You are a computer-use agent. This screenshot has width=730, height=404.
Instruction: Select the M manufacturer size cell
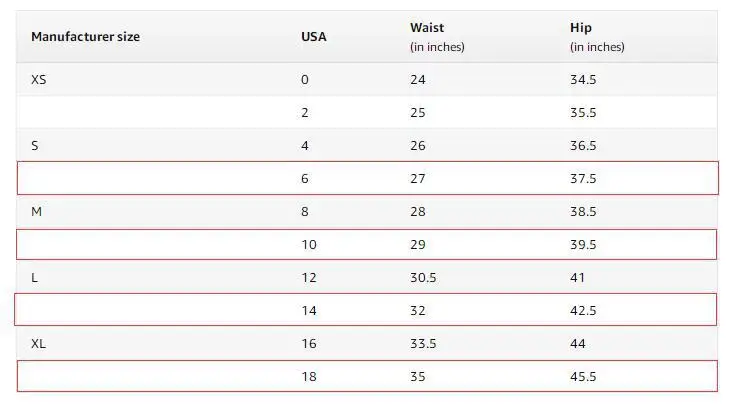point(36,212)
